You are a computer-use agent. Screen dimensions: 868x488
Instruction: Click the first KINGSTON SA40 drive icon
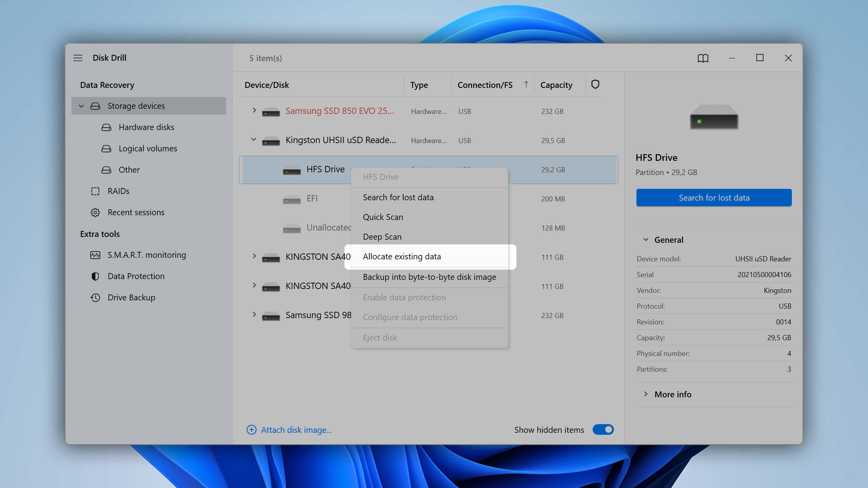point(271,258)
